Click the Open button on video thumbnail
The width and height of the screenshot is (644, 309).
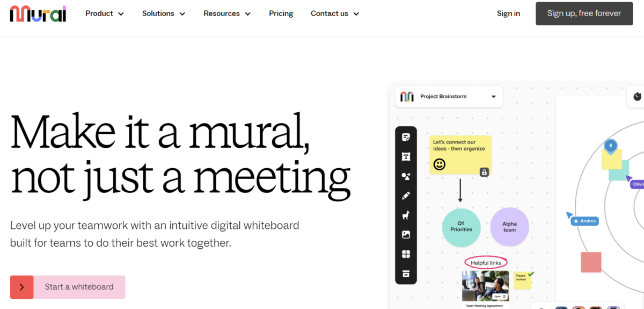click(500, 296)
